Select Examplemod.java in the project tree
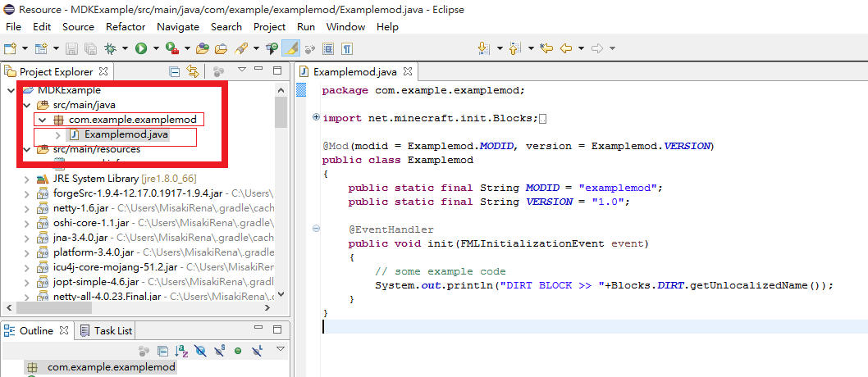 click(126, 134)
